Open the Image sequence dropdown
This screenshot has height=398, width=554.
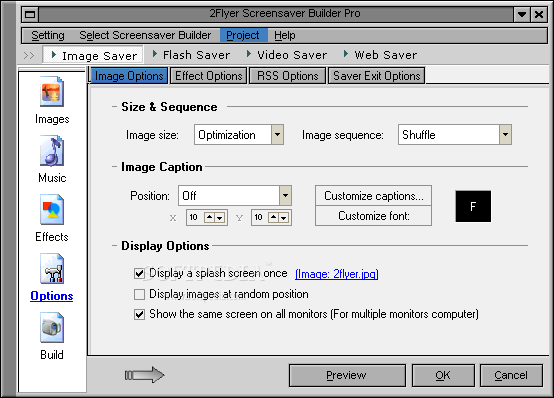point(505,135)
